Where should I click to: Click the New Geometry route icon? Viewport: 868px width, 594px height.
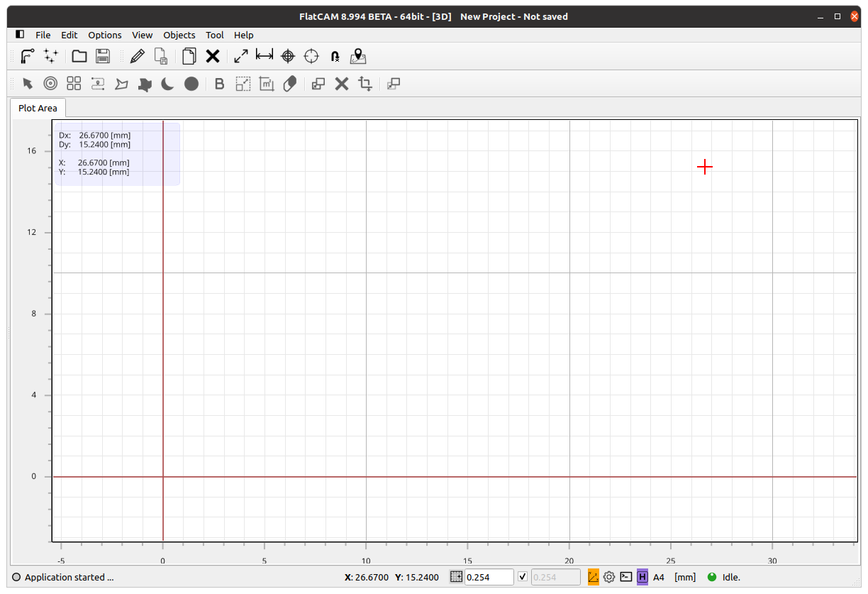[27, 56]
